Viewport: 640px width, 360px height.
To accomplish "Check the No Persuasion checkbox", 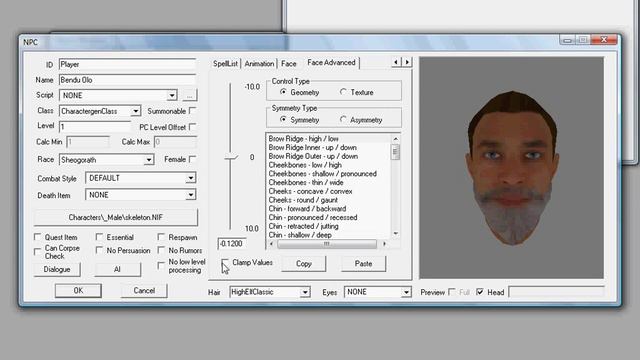I will point(99,250).
